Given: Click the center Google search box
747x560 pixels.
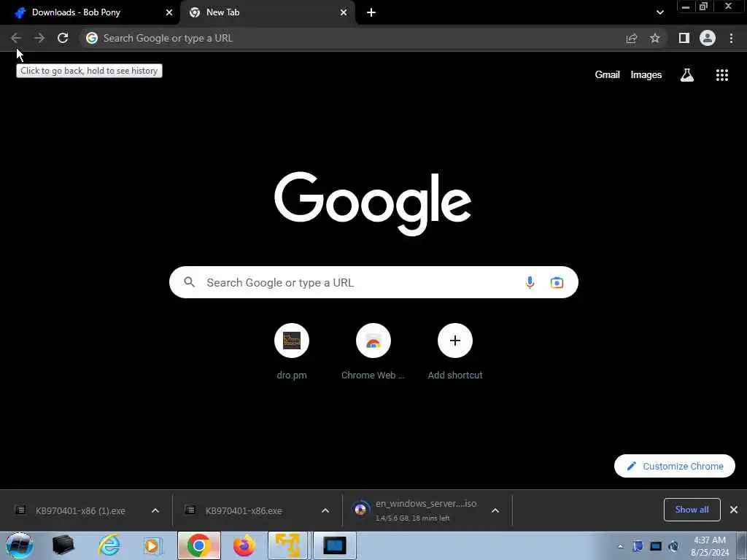Looking at the screenshot, I should point(373,282).
